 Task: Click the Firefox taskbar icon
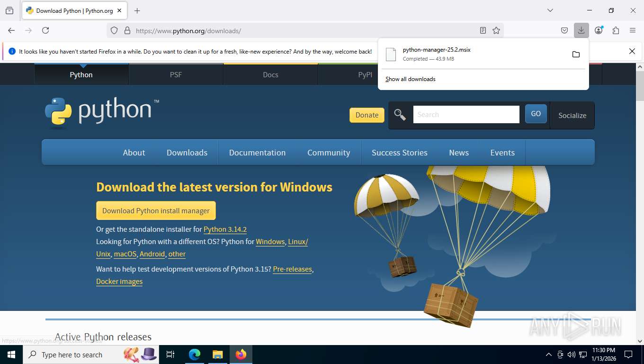coord(241,355)
